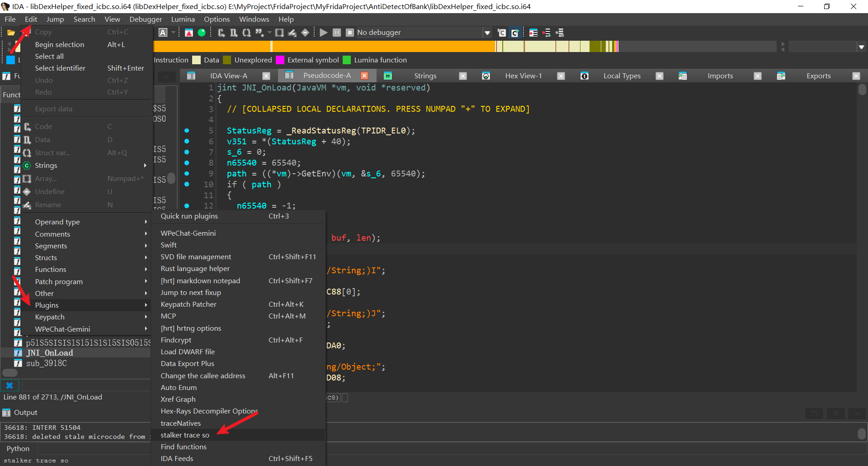Click the terminate process stop icon
868x466 pixels.
coord(349,33)
